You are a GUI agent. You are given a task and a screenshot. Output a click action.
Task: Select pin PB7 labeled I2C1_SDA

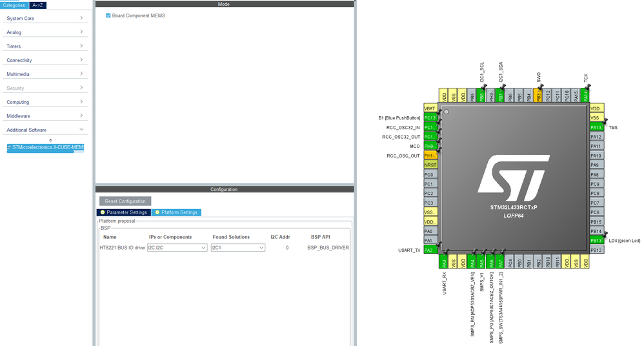(501, 96)
